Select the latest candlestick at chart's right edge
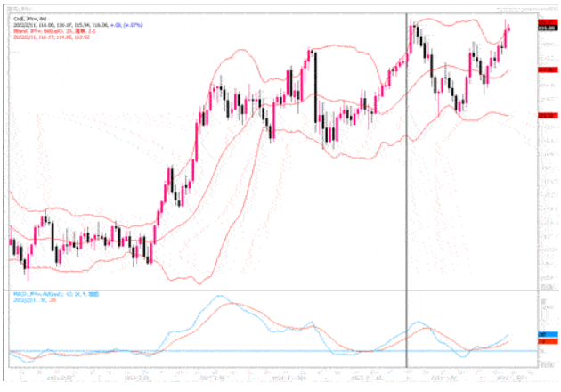 click(508, 29)
